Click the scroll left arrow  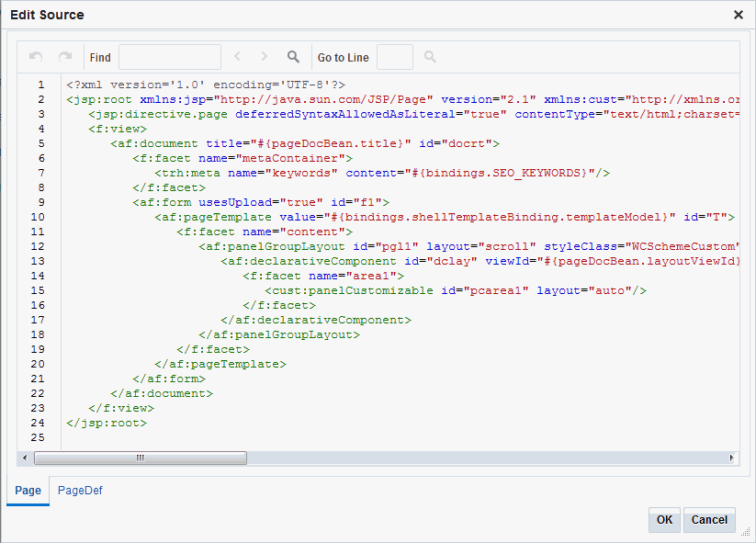pos(25,458)
